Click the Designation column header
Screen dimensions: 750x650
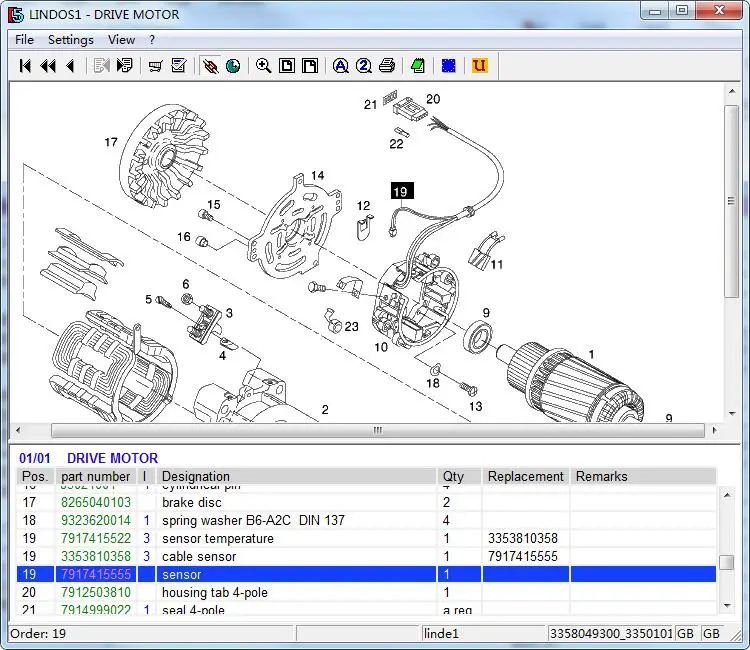pyautogui.click(x=297, y=476)
